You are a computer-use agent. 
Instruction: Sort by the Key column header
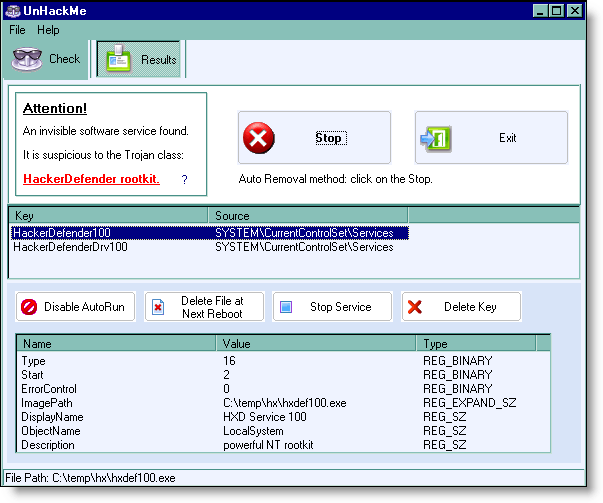pyautogui.click(x=108, y=216)
